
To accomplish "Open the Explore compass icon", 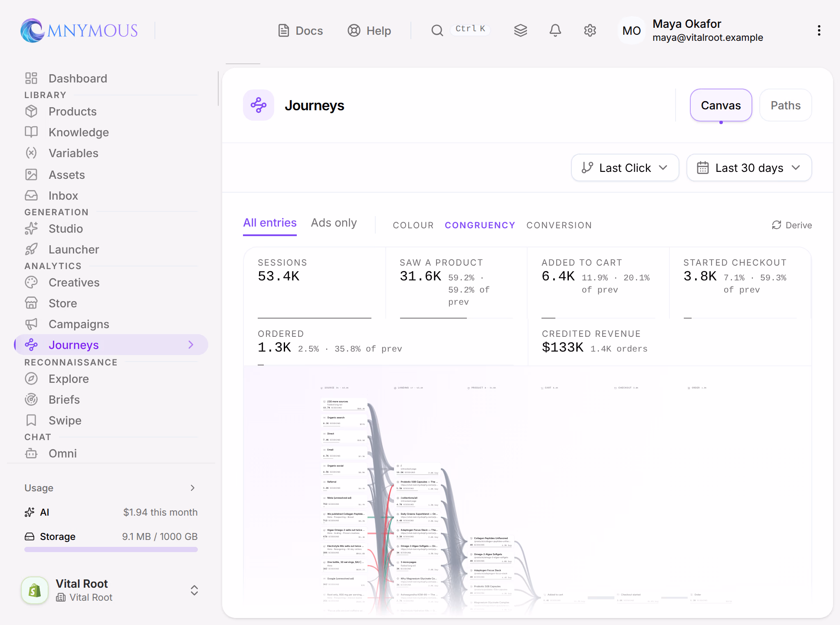I will pos(31,378).
